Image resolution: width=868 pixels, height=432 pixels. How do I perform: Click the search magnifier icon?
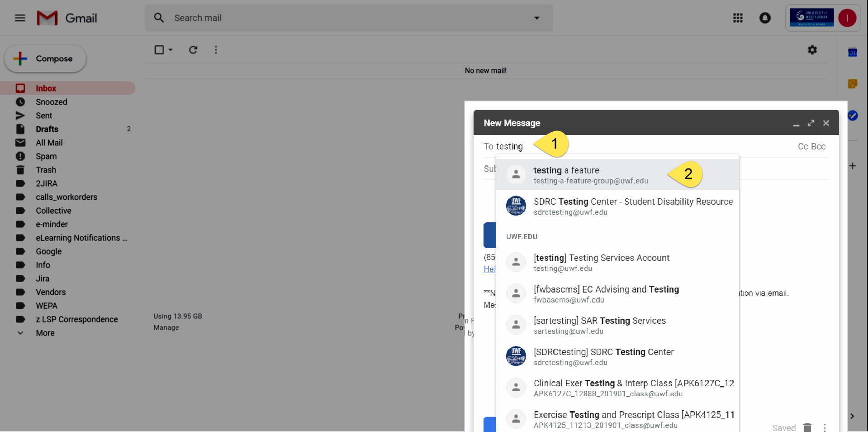tap(159, 18)
